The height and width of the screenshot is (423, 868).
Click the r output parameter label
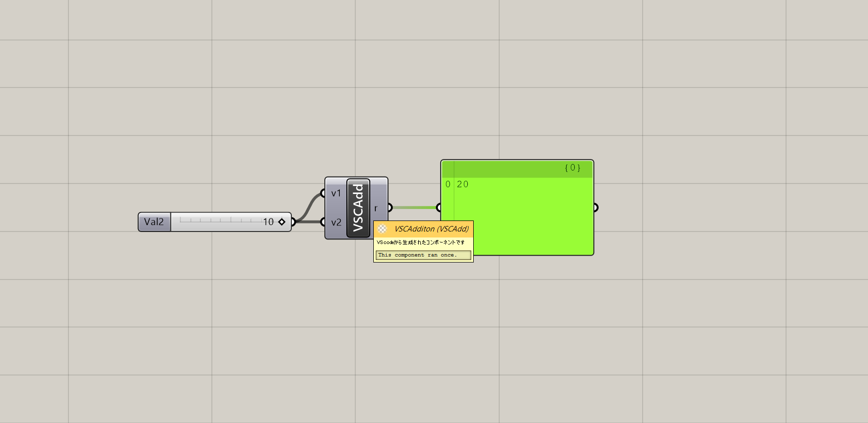[x=376, y=208]
